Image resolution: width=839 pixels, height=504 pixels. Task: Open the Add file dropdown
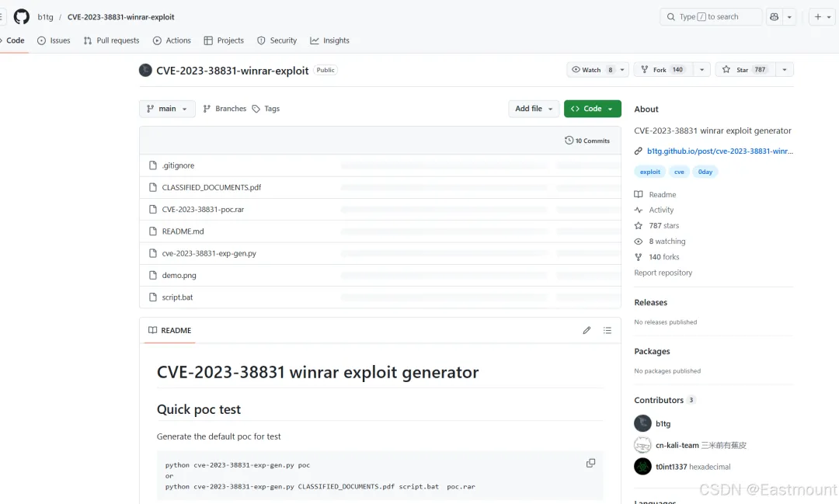534,109
